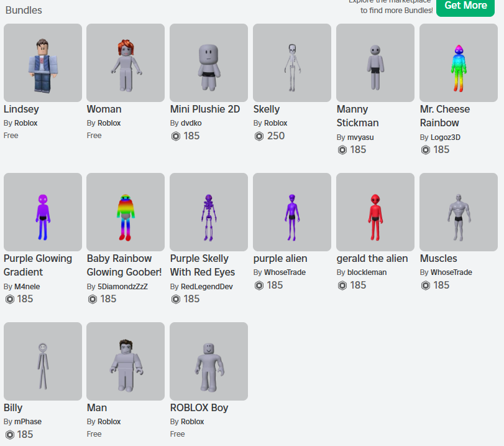Click Robux icon on Billy price

click(x=10, y=435)
